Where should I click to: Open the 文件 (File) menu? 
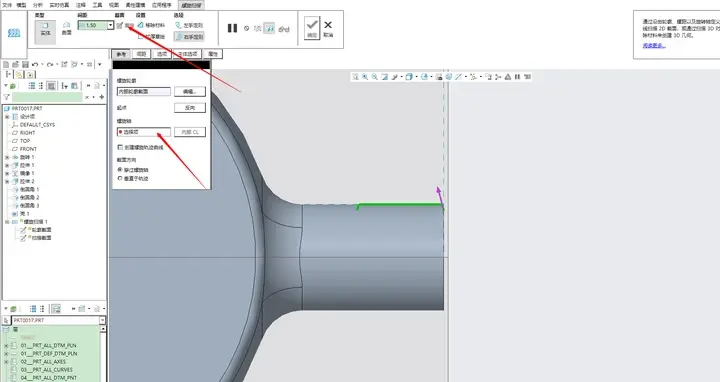(7, 5)
